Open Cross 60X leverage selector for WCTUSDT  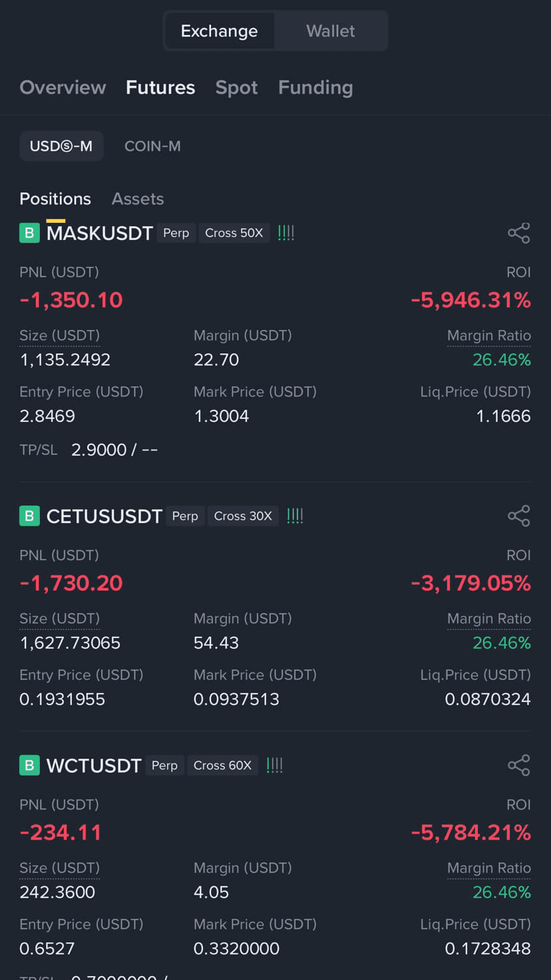pyautogui.click(x=222, y=765)
